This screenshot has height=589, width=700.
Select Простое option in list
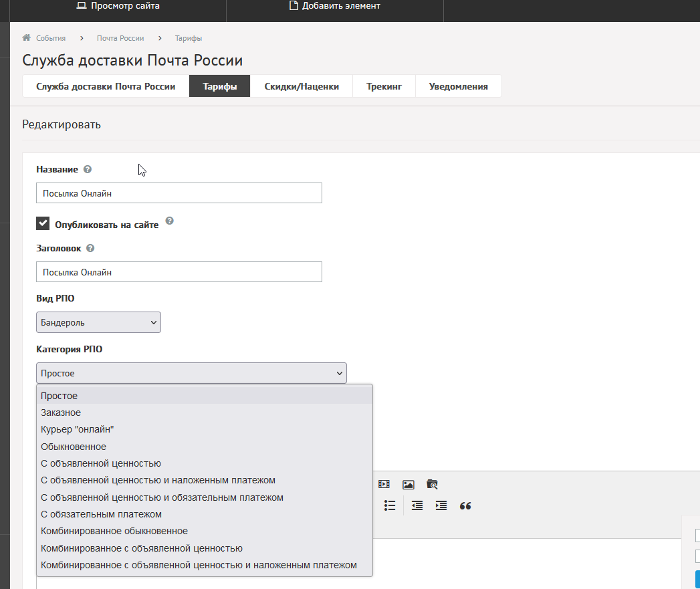pyautogui.click(x=205, y=396)
